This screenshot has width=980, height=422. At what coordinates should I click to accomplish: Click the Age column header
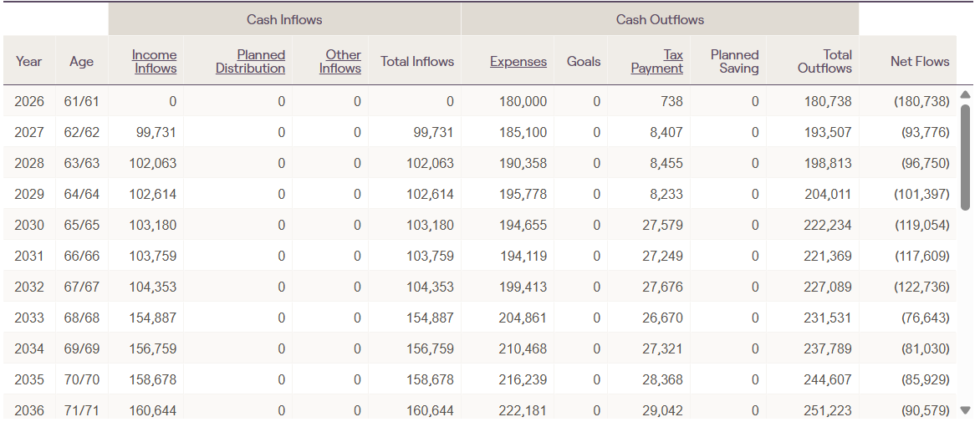click(82, 62)
